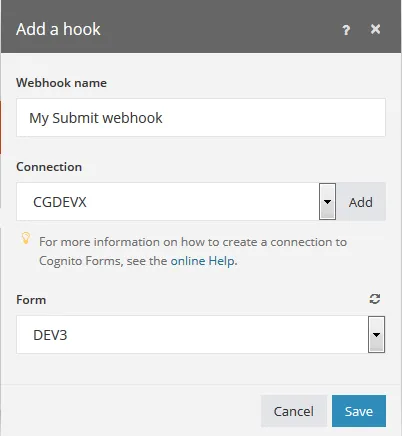Open help via the question mark icon
The height and width of the screenshot is (436, 402).
click(346, 30)
